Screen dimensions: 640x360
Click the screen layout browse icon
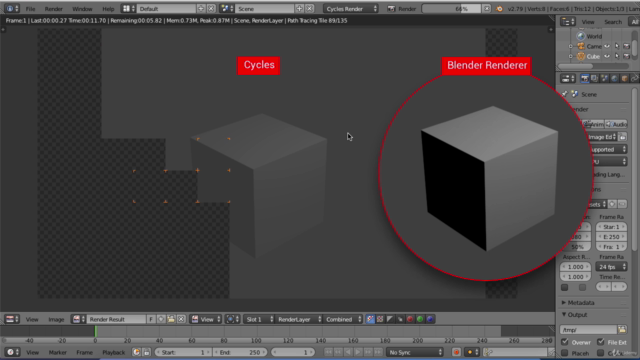129,8
